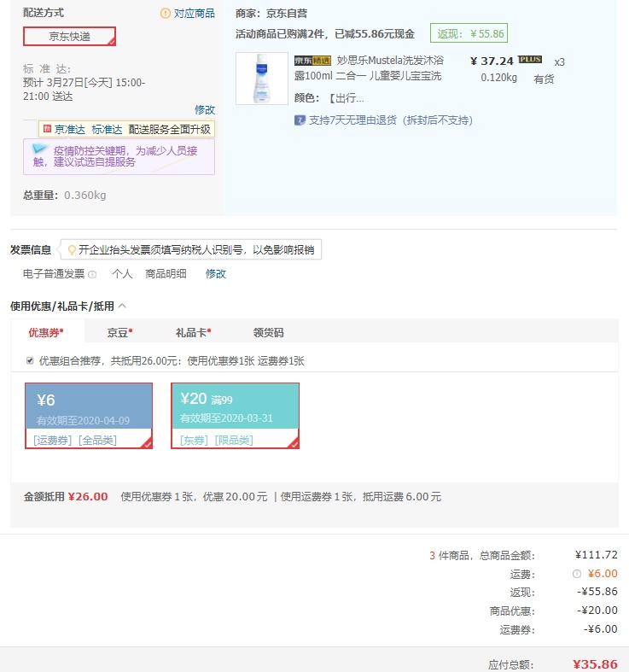Click the 有货 stock status

[x=544, y=79]
